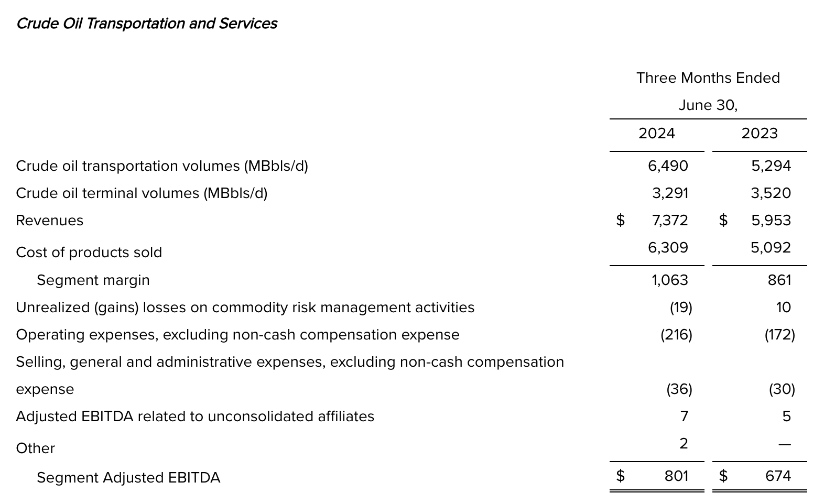Select the 3,520 terminal volumes value
The width and height of the screenshot is (824, 504).
771,193
